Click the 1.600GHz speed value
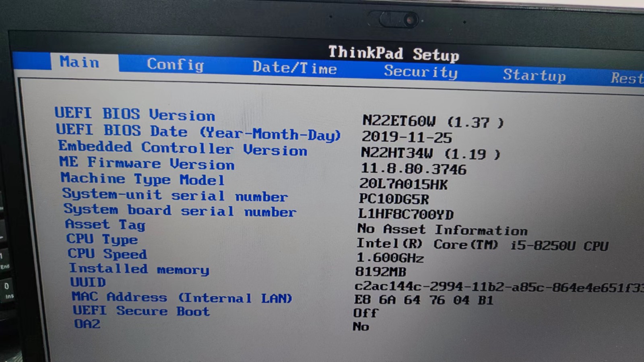The width and height of the screenshot is (644, 362). coord(390,257)
